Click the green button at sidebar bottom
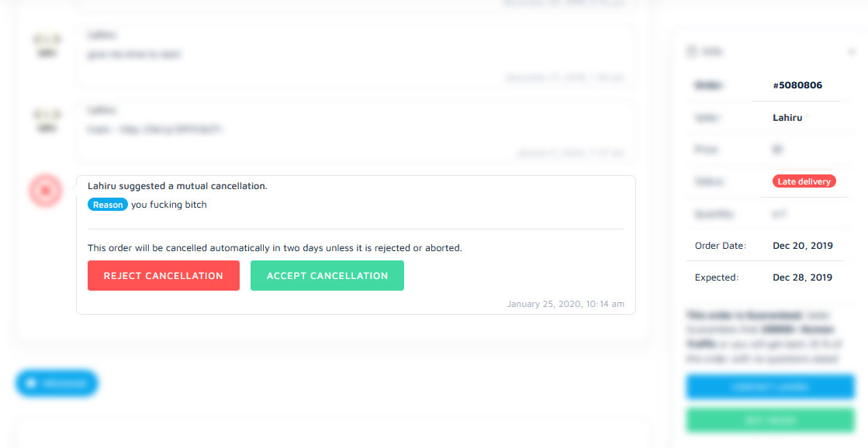The height and width of the screenshot is (448, 868). [x=769, y=420]
